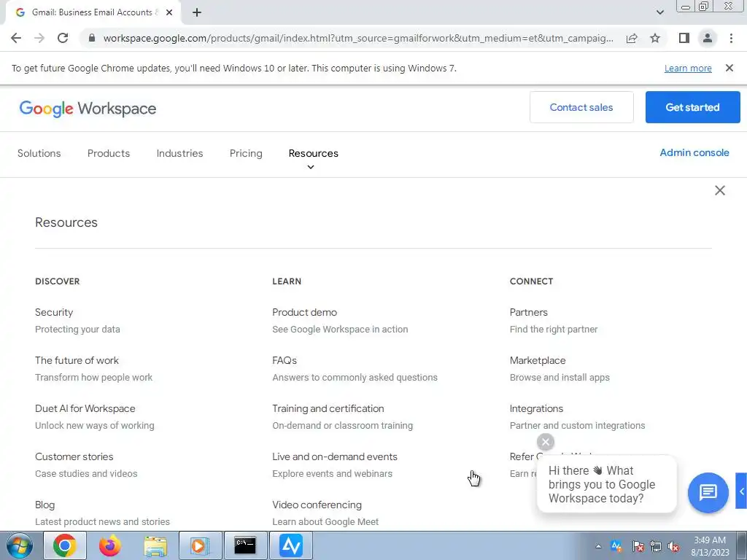Screen dimensions: 747x560
Task: Open the blue AV taskbar app
Action: click(291, 545)
